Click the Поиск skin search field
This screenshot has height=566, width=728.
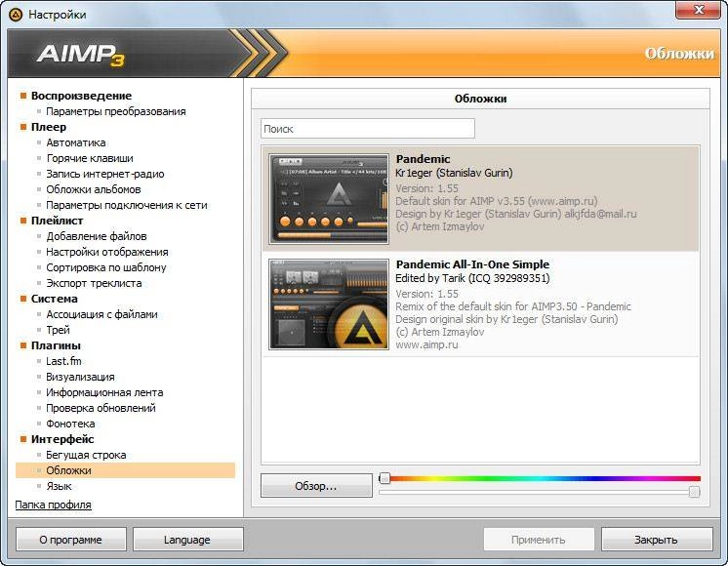[x=368, y=129]
